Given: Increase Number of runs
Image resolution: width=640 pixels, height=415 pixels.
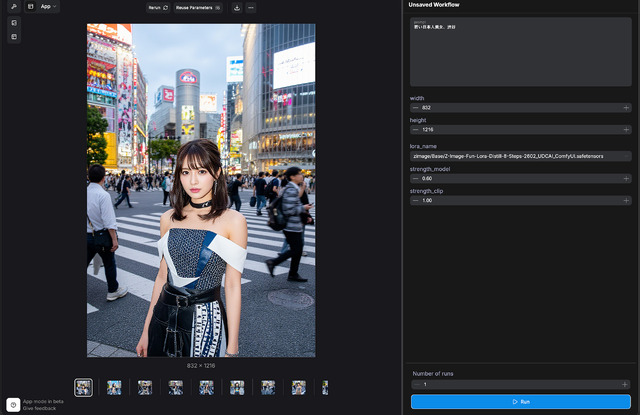Looking at the screenshot, I should [626, 384].
